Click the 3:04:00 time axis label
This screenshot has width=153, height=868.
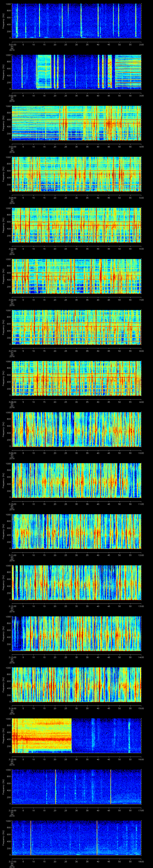point(12,197)
